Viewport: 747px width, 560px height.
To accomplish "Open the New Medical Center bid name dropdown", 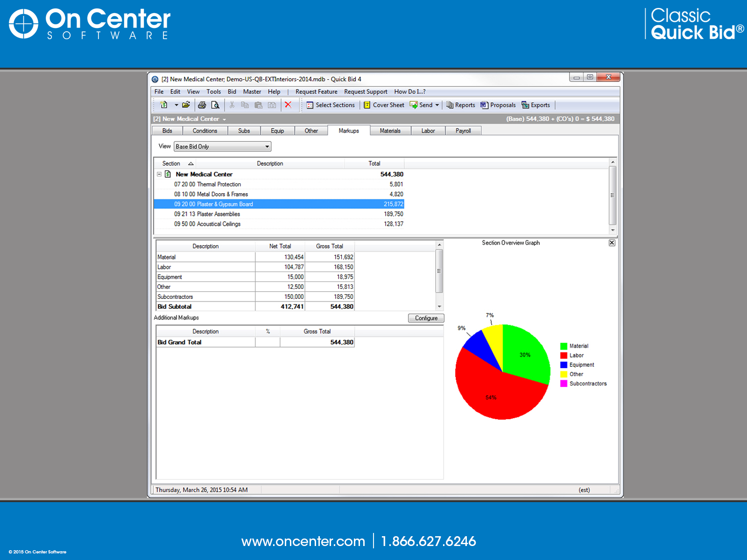I will point(225,119).
